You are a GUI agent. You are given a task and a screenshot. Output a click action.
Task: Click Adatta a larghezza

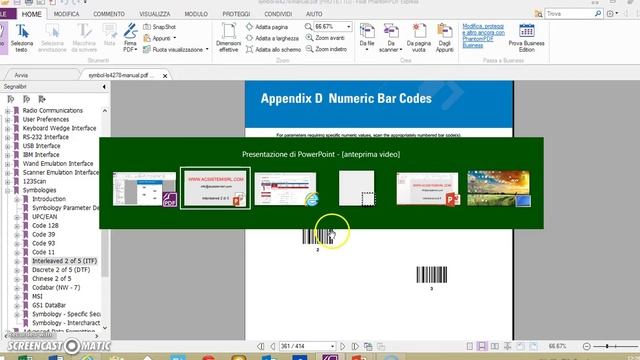pyautogui.click(x=272, y=38)
